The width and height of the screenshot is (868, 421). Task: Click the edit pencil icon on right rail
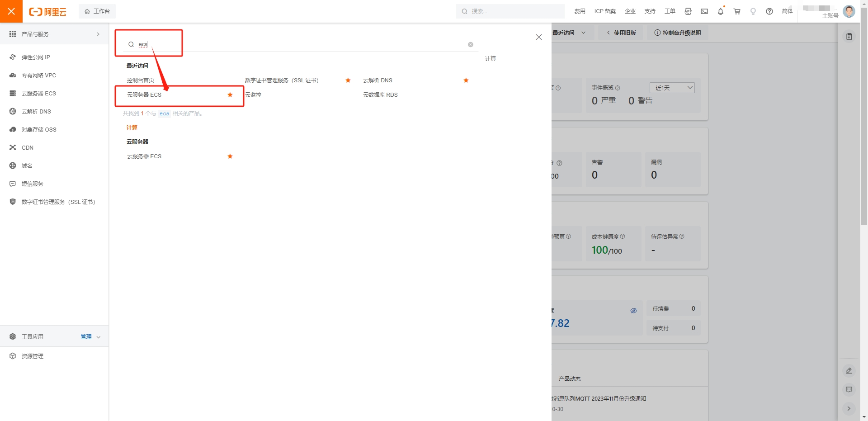click(x=849, y=370)
